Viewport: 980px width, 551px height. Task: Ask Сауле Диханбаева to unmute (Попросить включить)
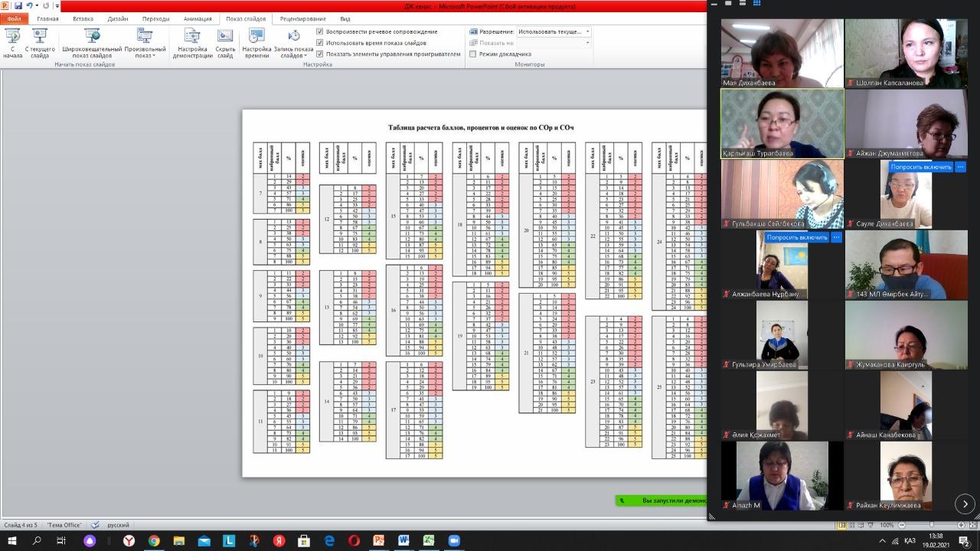[x=920, y=167]
